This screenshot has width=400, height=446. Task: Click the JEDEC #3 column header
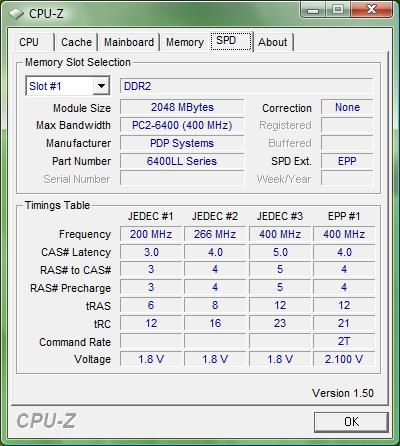point(280,216)
